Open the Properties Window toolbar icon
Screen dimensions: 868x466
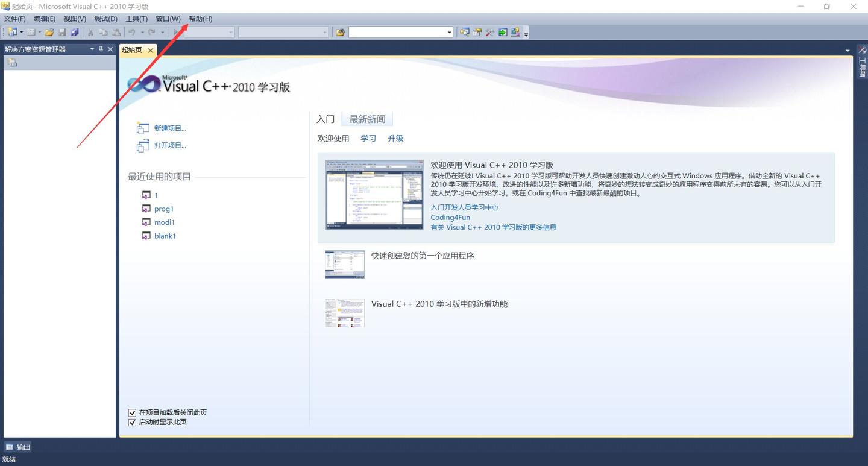pyautogui.click(x=477, y=32)
